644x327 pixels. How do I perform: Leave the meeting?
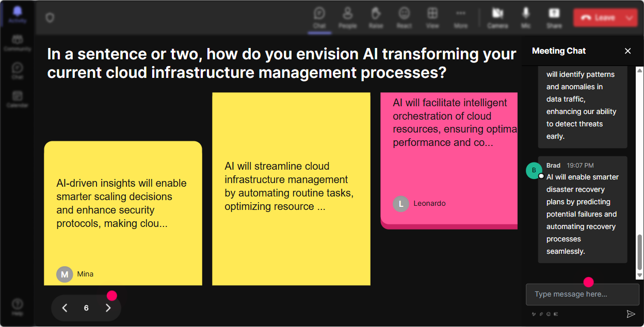pyautogui.click(x=598, y=18)
